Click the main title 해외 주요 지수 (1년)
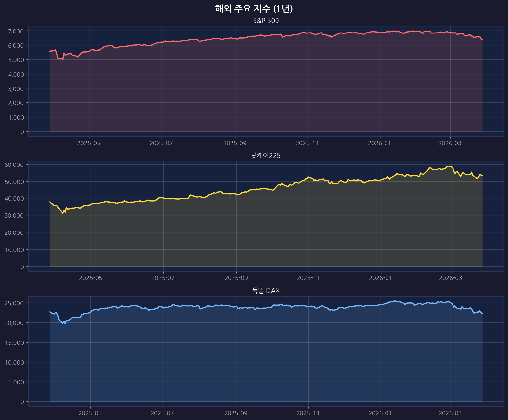Viewport: 508px width, 420px height. click(x=254, y=9)
